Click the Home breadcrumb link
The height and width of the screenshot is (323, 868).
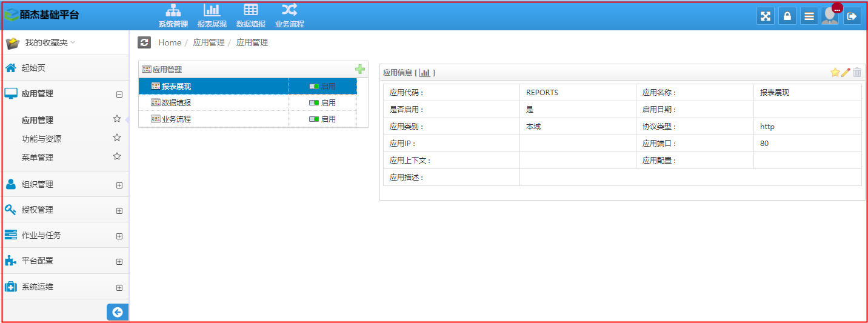point(170,42)
